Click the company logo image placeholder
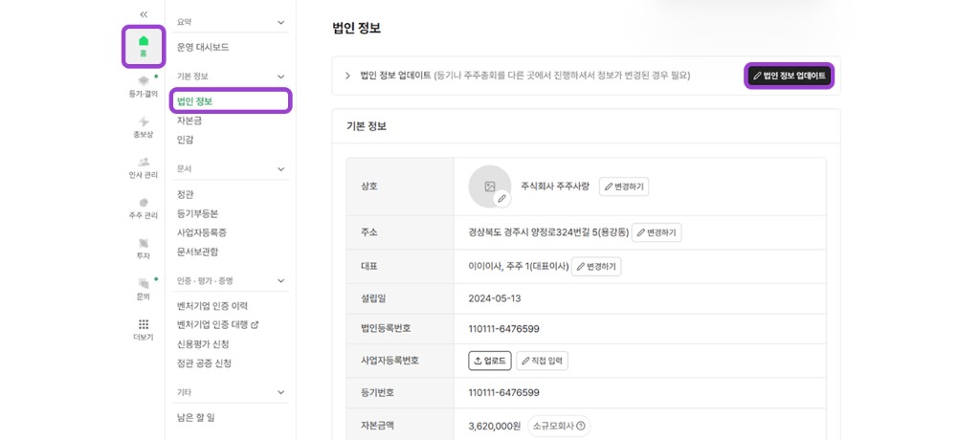This screenshot has height=440, width=980. [x=489, y=187]
